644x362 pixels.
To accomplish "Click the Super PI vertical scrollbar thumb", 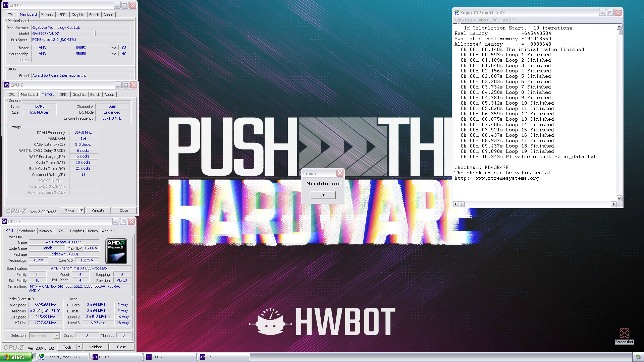I will (x=620, y=33).
